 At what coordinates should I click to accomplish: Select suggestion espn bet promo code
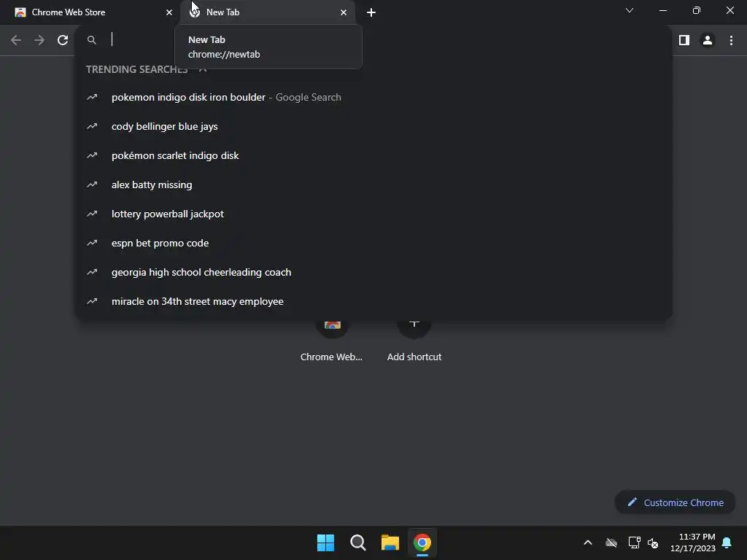(x=373, y=243)
